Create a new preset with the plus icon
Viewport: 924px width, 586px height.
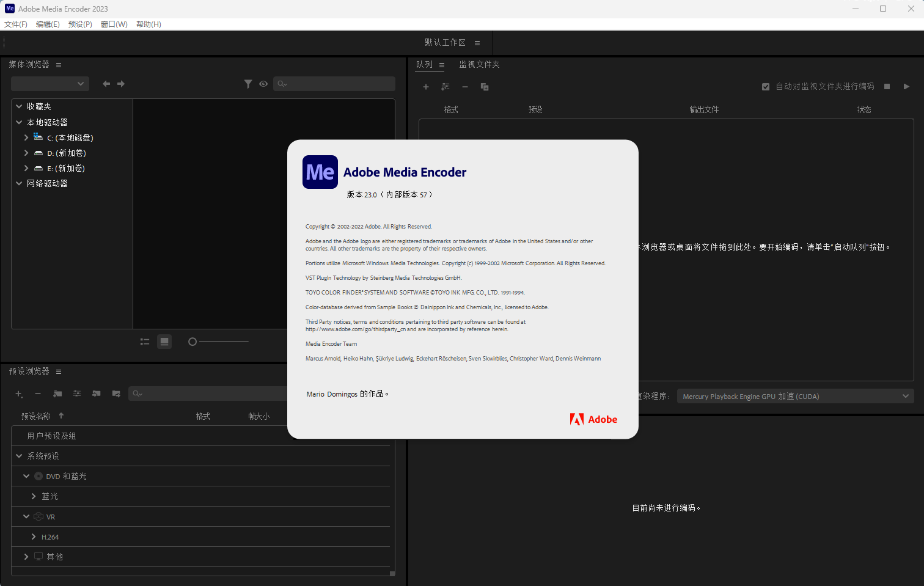tap(18, 394)
